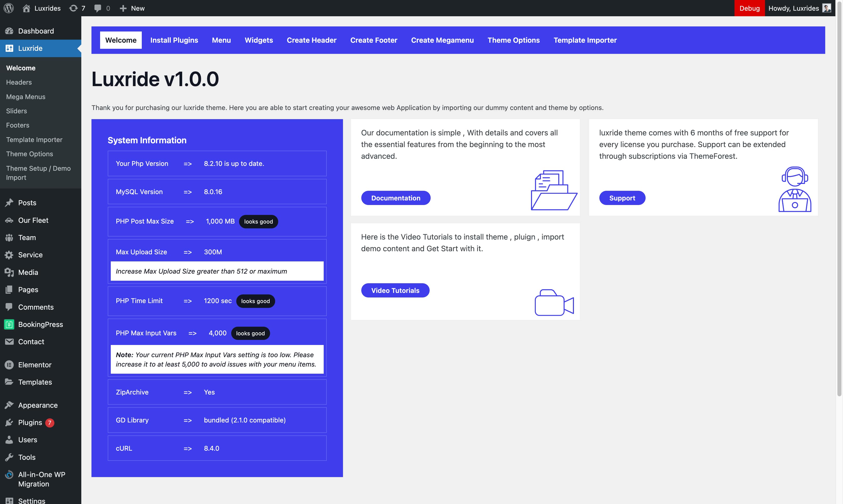Image resolution: width=843 pixels, height=504 pixels.
Task: Click the Support button
Action: [x=622, y=198]
